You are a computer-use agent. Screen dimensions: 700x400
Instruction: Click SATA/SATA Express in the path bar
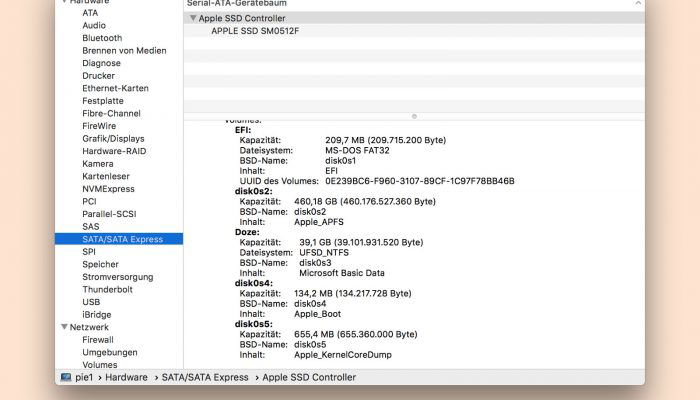(x=205, y=377)
